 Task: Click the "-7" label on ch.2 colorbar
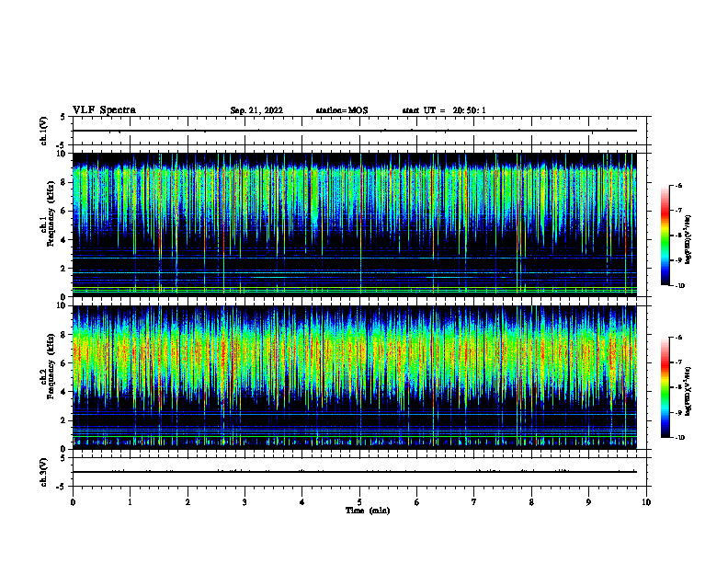click(x=678, y=362)
